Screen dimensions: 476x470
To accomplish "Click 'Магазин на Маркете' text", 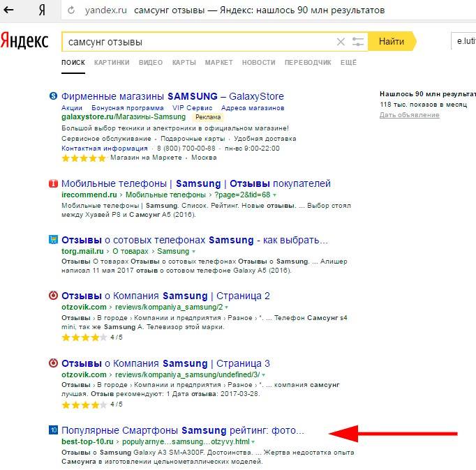I will tap(146, 158).
